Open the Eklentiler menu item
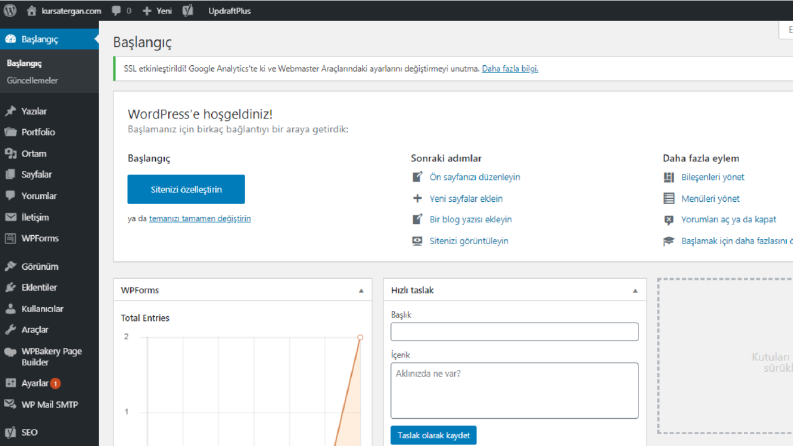Image resolution: width=793 pixels, height=446 pixels. [x=39, y=287]
